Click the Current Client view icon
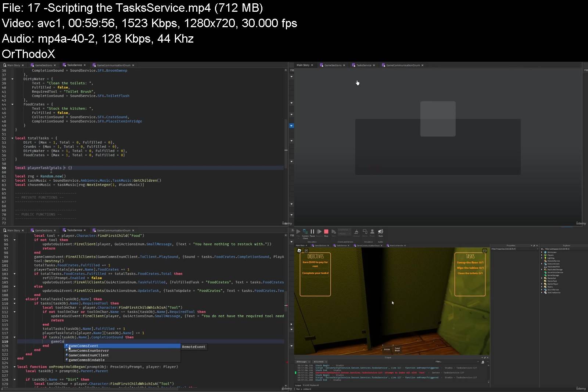The width and height of the screenshot is (588, 392). pyautogui.click(x=305, y=232)
